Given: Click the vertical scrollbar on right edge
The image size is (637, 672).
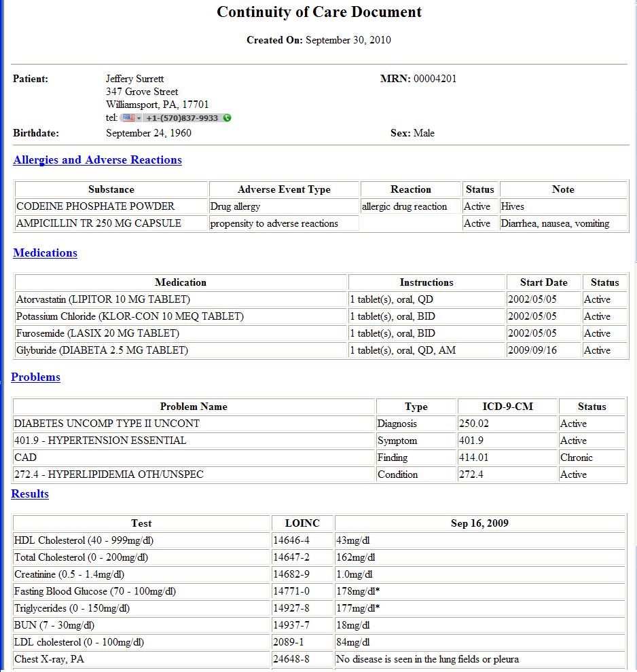Looking at the screenshot, I should 635,128.
